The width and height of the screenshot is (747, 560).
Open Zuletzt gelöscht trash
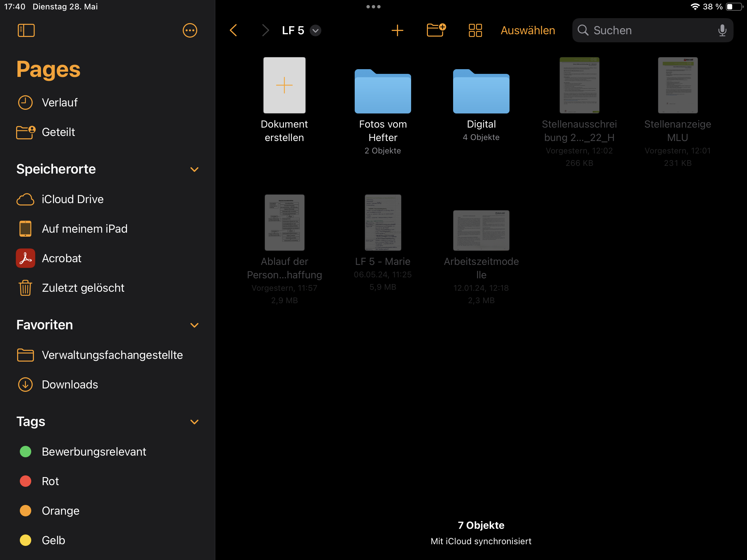click(x=83, y=288)
